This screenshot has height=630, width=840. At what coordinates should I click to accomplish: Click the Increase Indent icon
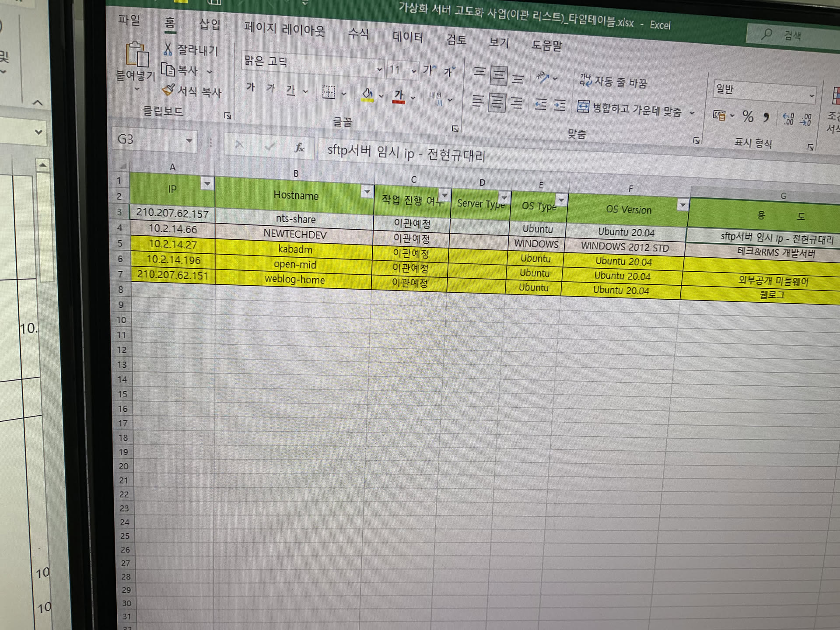[560, 105]
